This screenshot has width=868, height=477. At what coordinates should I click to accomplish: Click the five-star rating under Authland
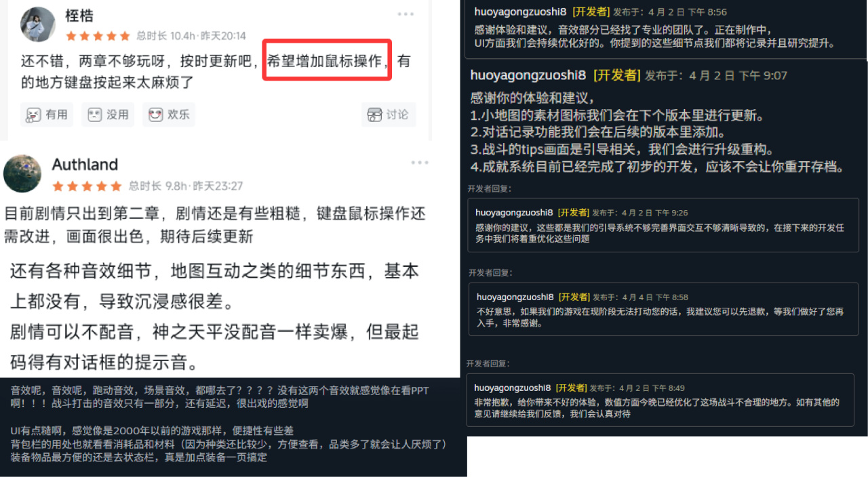[x=87, y=186]
